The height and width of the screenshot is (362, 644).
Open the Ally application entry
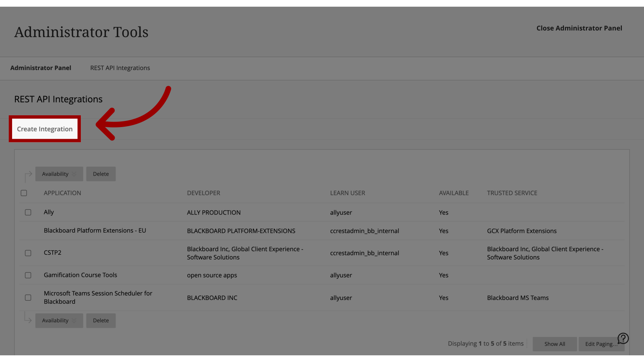(49, 212)
